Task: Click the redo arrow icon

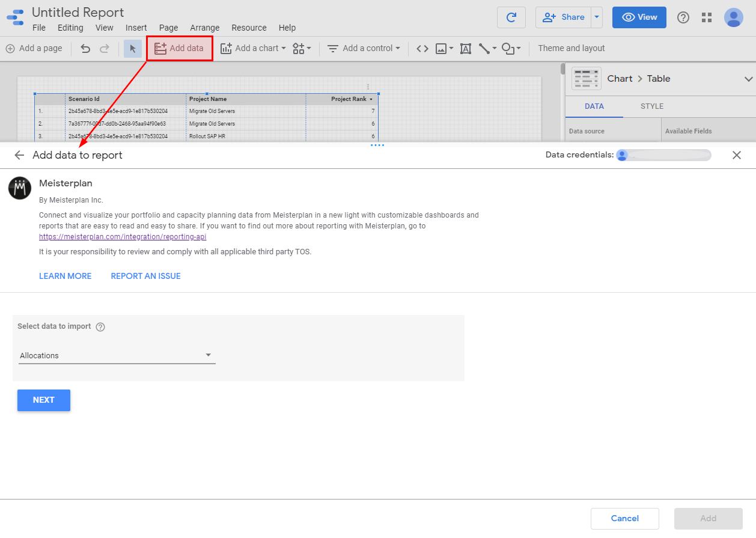Action: point(105,49)
